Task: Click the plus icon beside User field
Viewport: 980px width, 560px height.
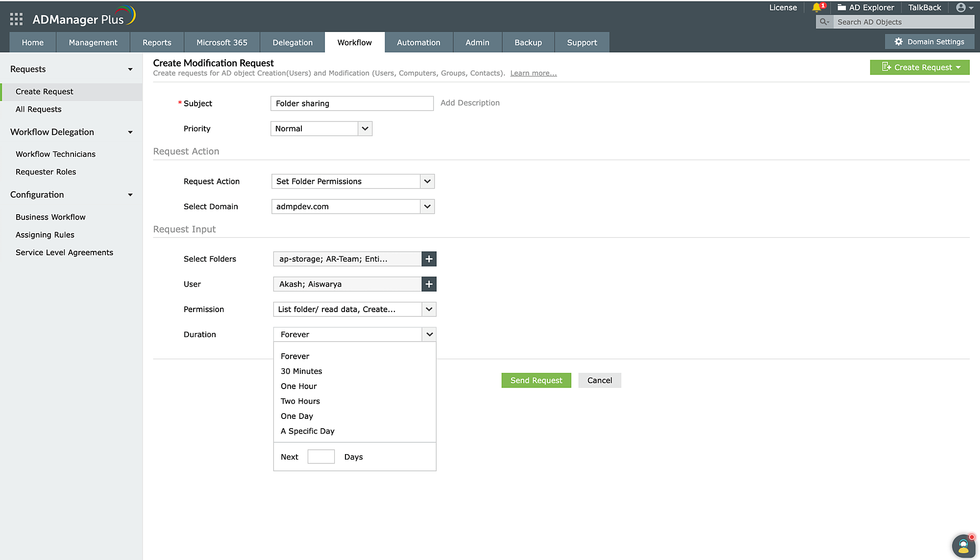Action: click(429, 284)
